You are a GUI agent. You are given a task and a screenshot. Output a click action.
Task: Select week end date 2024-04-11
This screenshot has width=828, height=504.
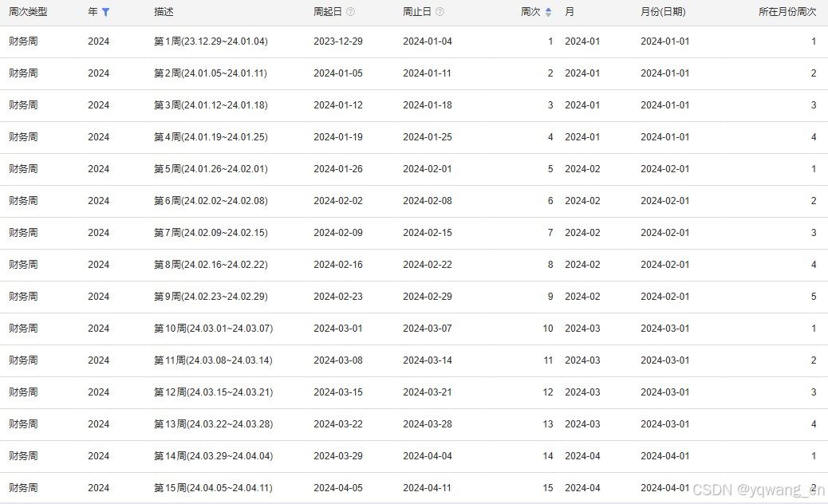tap(428, 487)
